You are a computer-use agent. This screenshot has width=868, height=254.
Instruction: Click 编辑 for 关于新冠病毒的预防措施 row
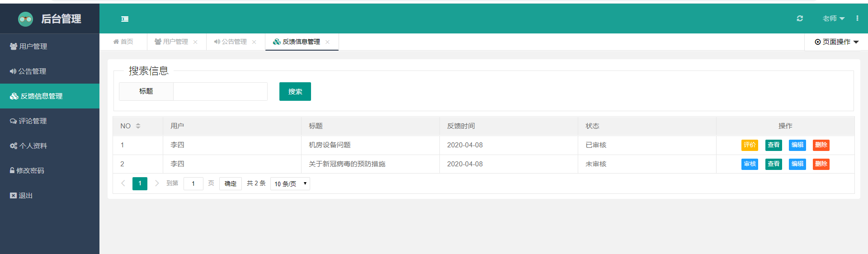797,164
